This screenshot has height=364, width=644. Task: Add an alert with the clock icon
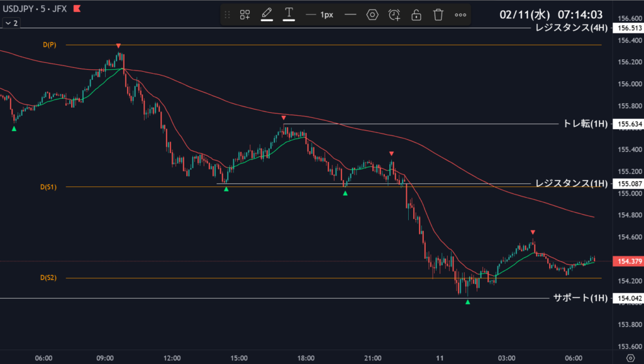tap(394, 14)
